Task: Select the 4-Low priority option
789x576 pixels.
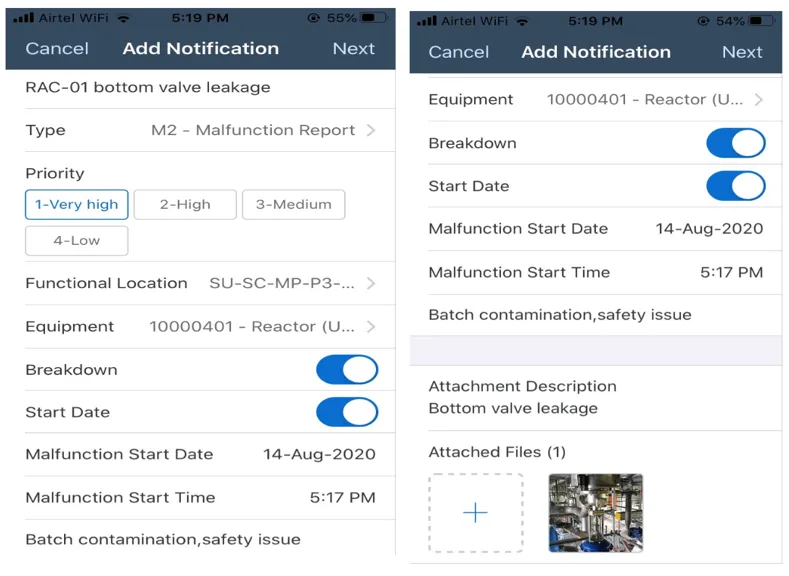Action: click(x=76, y=241)
